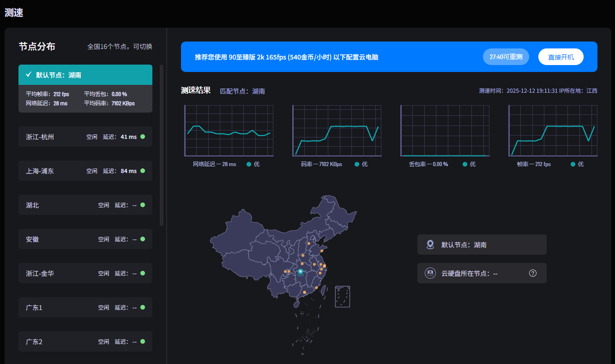Click the 帧率一212 fps chart caption
The width and height of the screenshot is (615, 364).
click(534, 164)
